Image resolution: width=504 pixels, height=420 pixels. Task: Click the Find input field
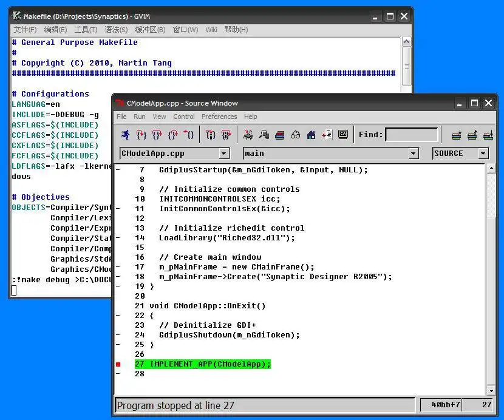[x=412, y=135]
